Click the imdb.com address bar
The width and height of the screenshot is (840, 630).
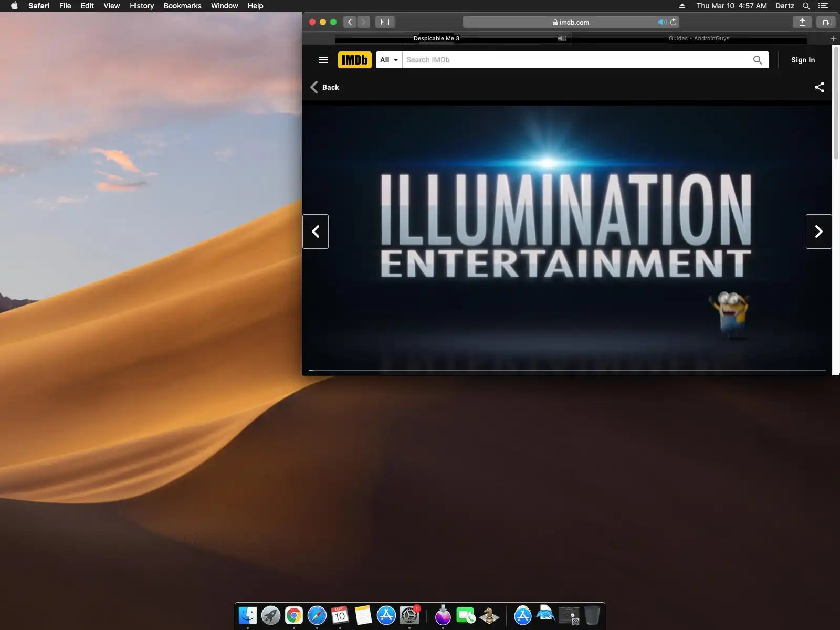coord(571,22)
